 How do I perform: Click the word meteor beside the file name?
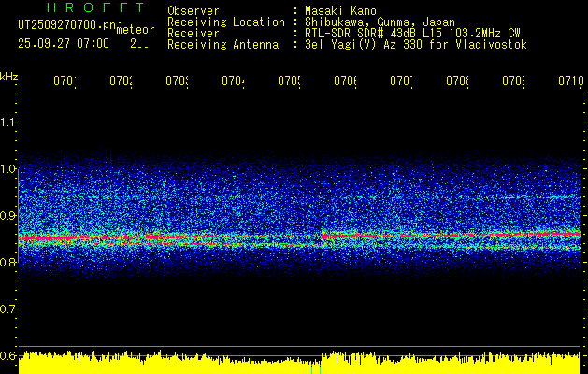(136, 30)
